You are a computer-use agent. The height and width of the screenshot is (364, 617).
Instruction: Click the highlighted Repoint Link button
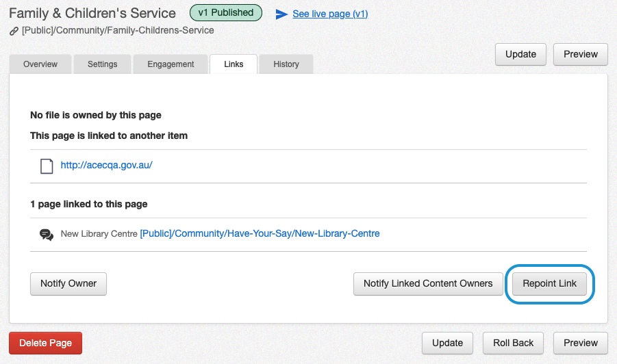(x=549, y=283)
